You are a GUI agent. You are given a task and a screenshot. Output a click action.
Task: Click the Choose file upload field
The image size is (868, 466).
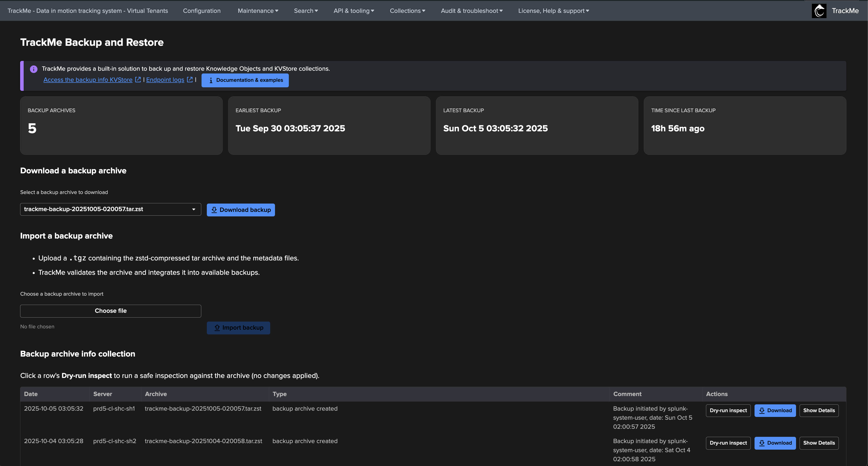coord(110,311)
